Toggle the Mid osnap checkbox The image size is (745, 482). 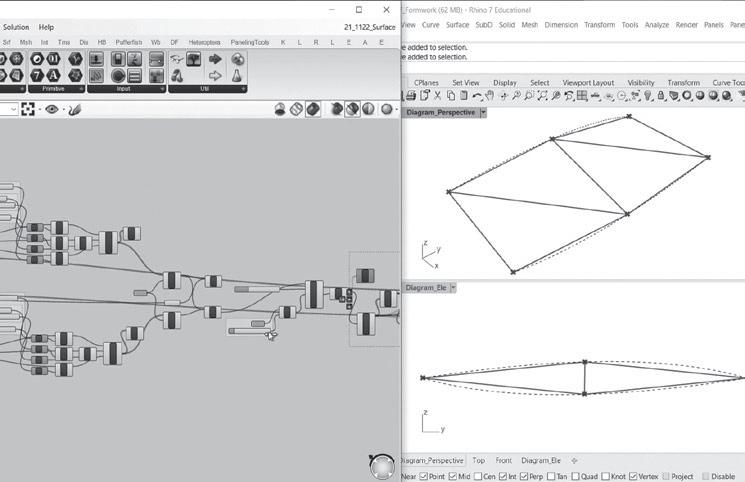(452, 476)
